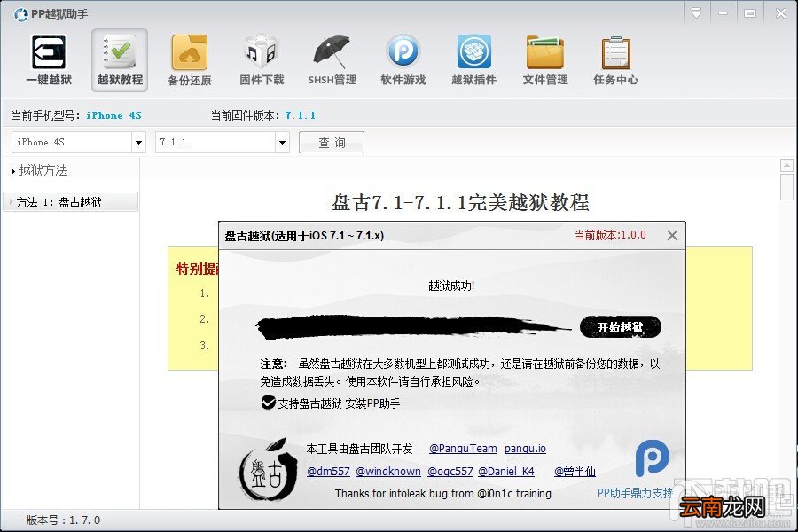Open the @Daniel_K4 link
Image resolution: width=798 pixels, height=532 pixels.
[506, 472]
